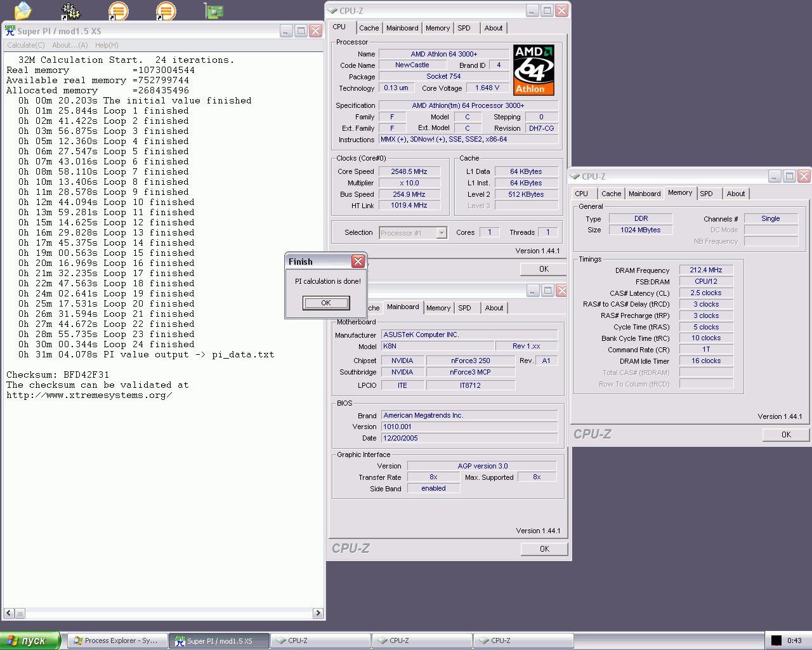The image size is (812, 650).
Task: Select About tab in the Memory window
Action: point(736,194)
